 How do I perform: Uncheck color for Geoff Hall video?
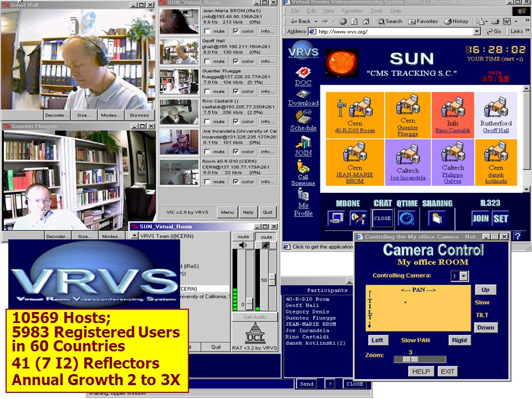coord(236,61)
